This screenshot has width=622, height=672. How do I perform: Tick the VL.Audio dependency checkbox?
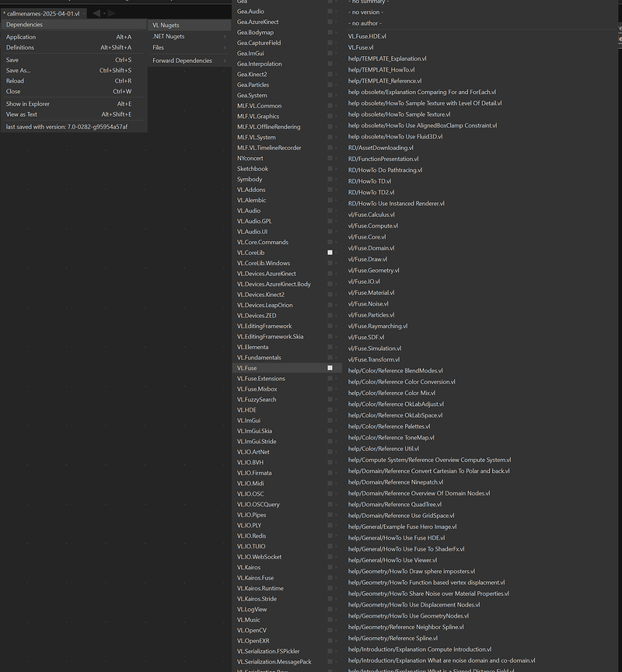click(x=330, y=211)
